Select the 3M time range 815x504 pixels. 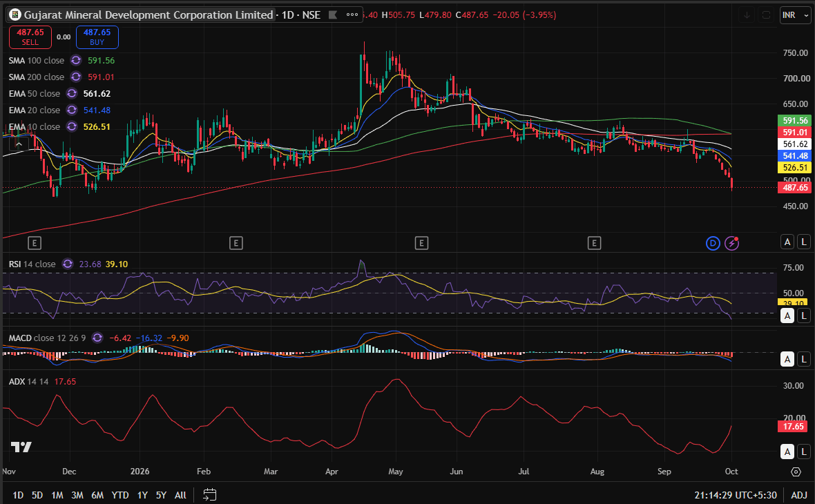point(77,495)
